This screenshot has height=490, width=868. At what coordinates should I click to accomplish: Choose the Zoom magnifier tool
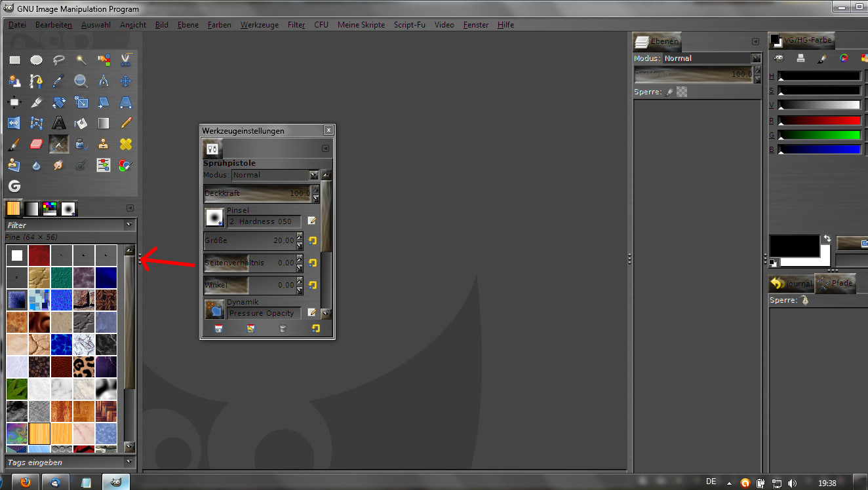81,81
